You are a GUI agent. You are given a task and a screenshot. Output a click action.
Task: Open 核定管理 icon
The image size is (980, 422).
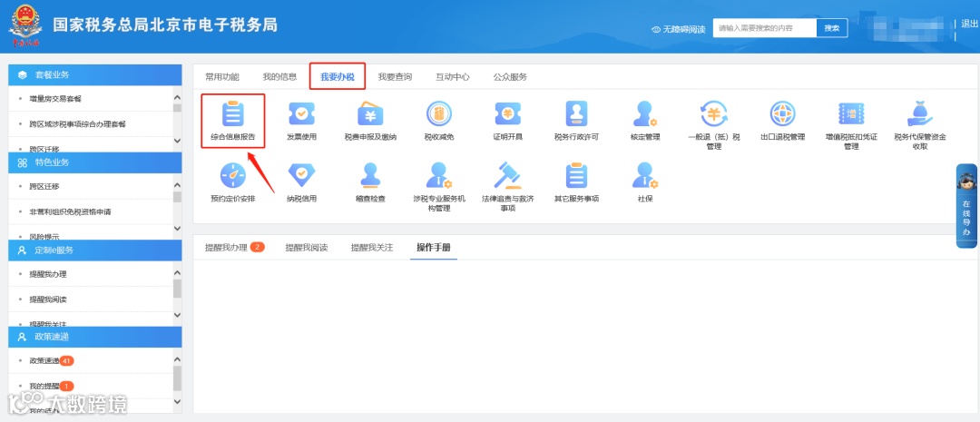point(645,114)
